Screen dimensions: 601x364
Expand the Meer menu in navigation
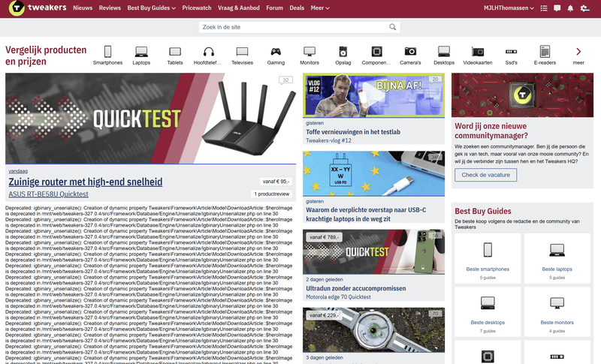tap(320, 8)
